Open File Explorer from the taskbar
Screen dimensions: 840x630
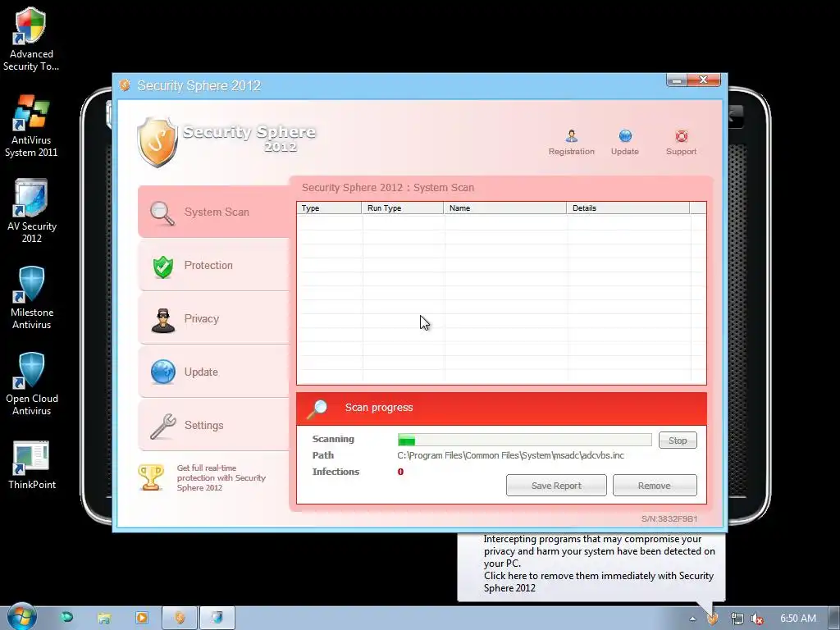click(x=104, y=618)
